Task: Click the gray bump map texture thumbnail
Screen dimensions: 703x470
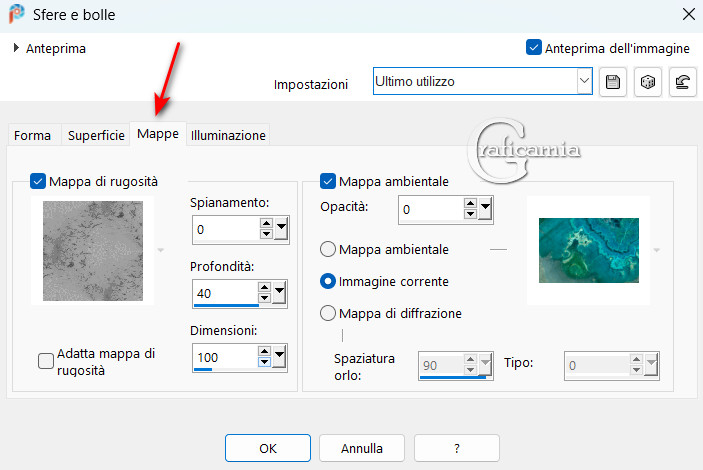Action: 93,251
